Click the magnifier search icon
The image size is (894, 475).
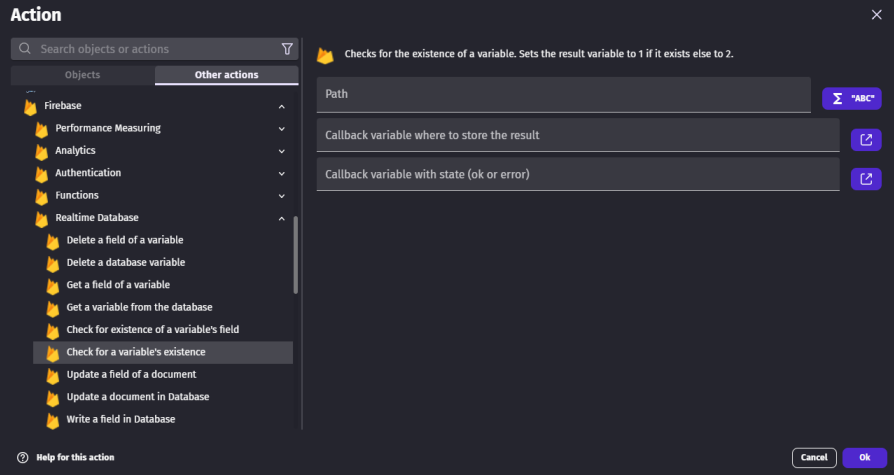point(25,49)
